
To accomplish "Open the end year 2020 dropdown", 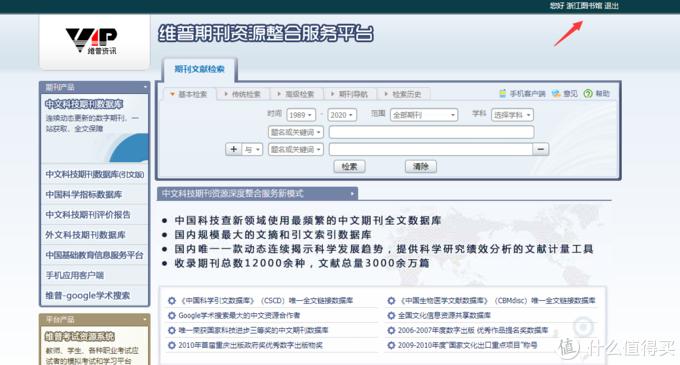I will tap(342, 115).
